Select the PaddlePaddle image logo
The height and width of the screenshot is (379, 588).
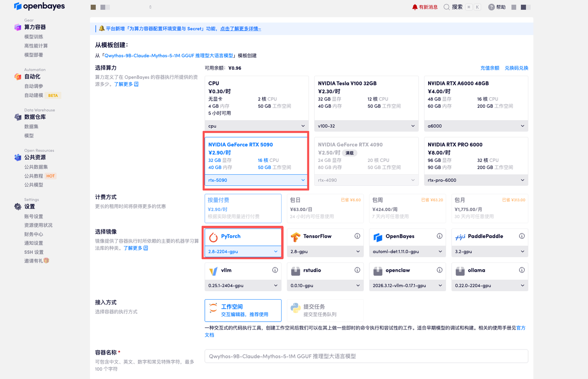tap(460, 237)
